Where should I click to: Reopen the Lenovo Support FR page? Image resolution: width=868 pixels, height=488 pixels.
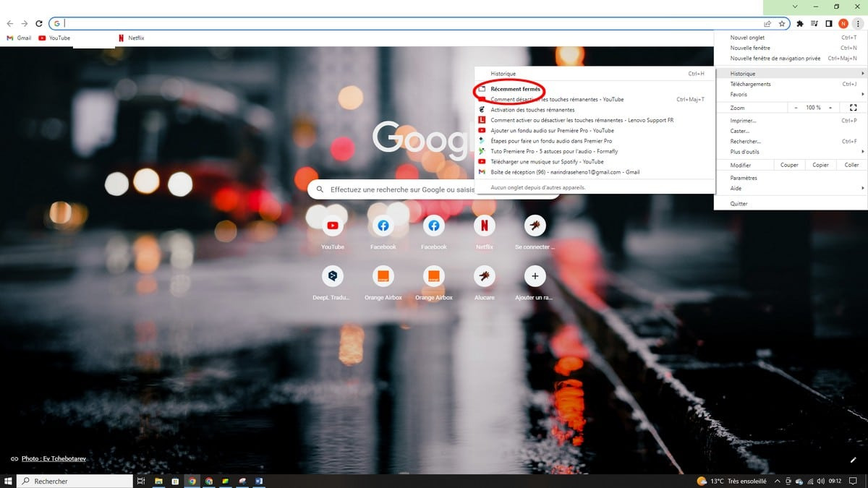pyautogui.click(x=595, y=120)
